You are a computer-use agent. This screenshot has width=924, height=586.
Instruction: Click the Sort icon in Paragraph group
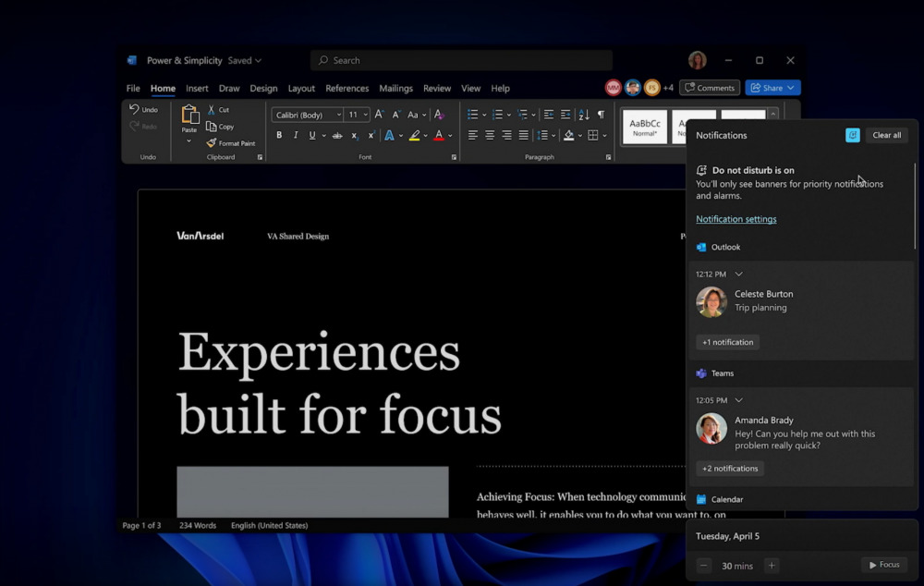coord(584,115)
